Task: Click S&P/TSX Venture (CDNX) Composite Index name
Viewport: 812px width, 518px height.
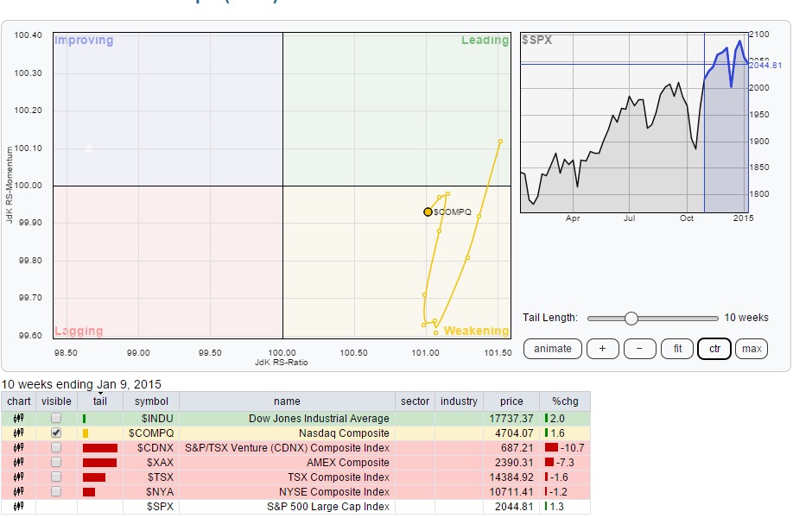Action: point(287,447)
